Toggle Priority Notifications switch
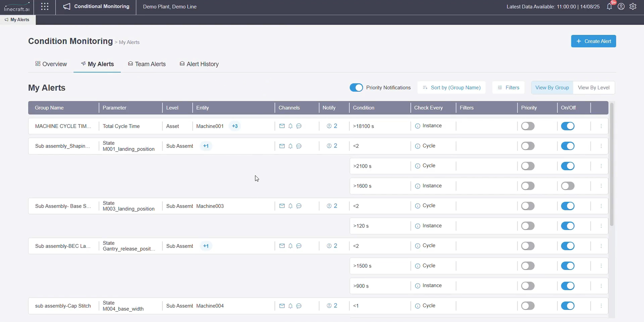The width and height of the screenshot is (644, 322). [x=356, y=88]
